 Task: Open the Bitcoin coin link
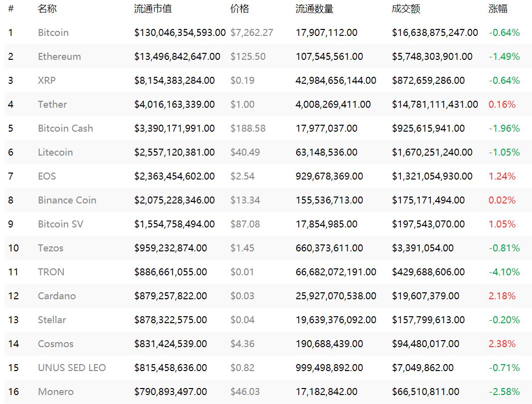tap(53, 32)
